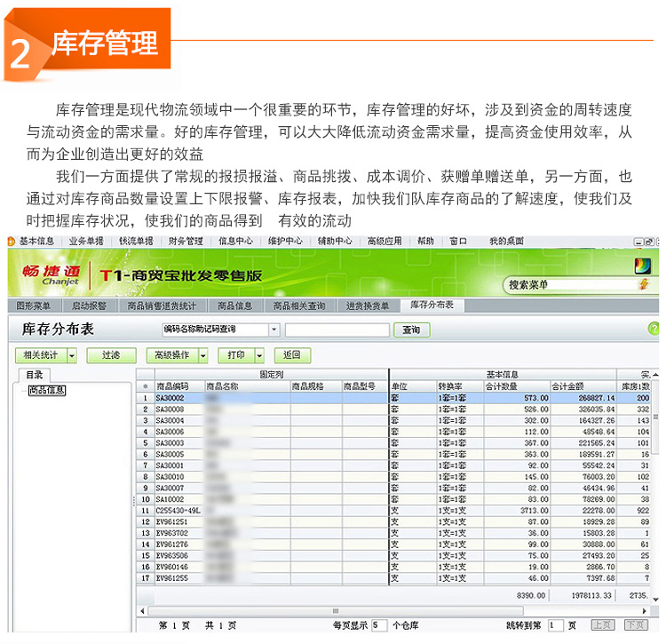Viewport: 666px width, 644px height.
Task: Click the 相关统计 button
Action: pos(41,355)
